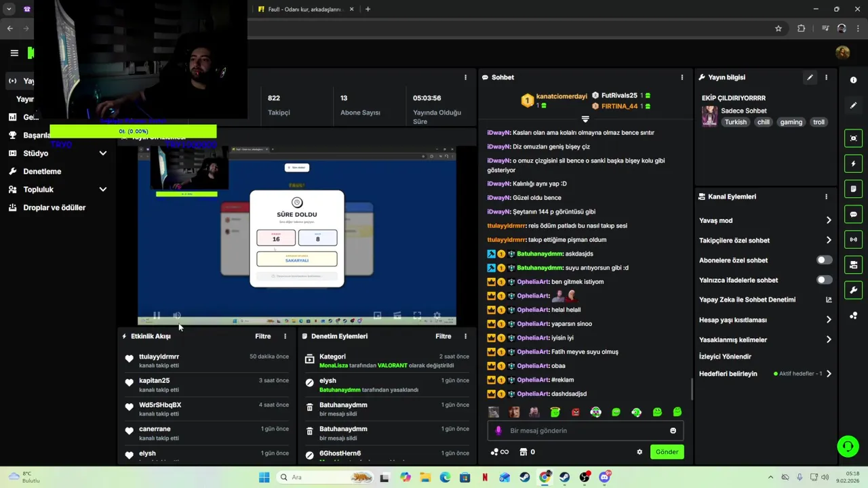Select Topluluk in the left menu

[38, 190]
